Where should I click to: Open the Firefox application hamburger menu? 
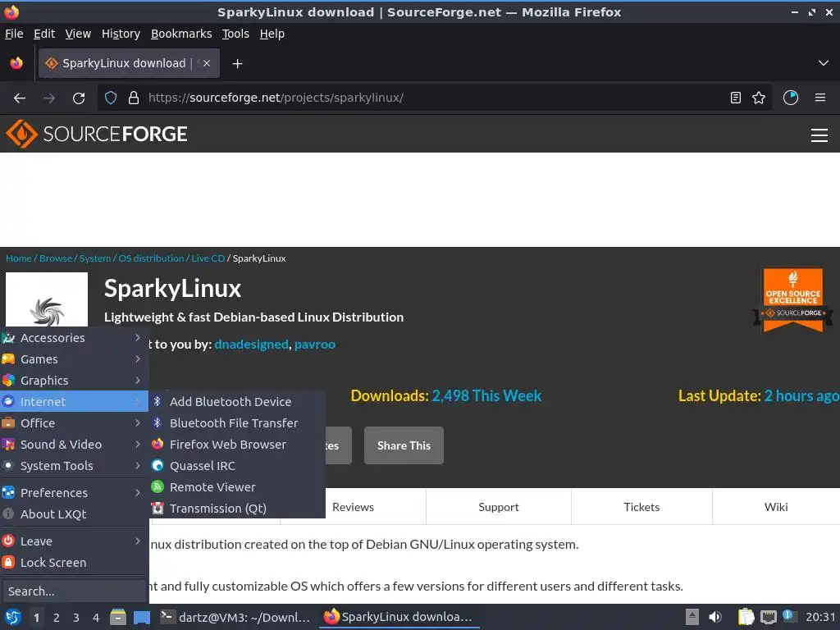820,98
